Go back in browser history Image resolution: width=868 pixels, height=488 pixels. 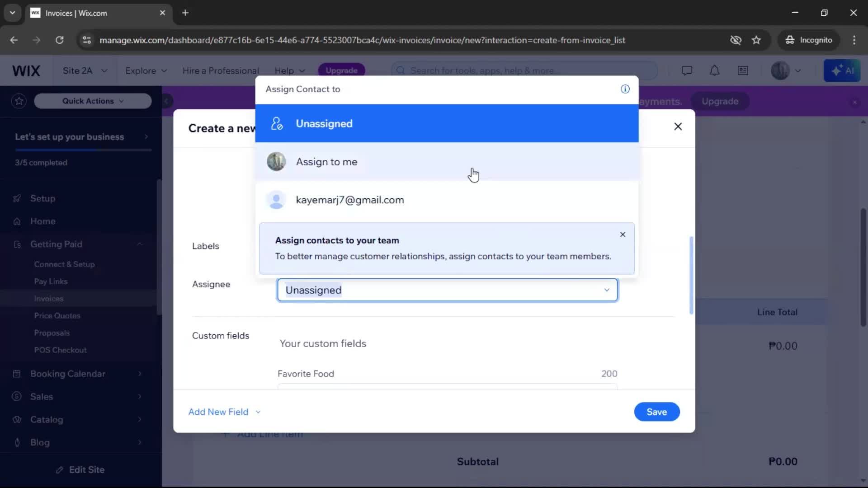click(x=14, y=40)
